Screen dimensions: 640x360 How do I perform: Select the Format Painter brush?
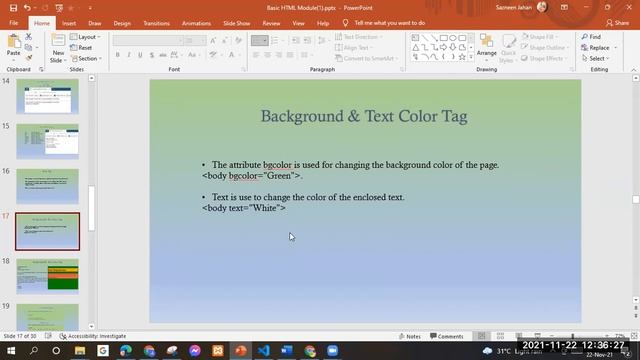point(29,58)
